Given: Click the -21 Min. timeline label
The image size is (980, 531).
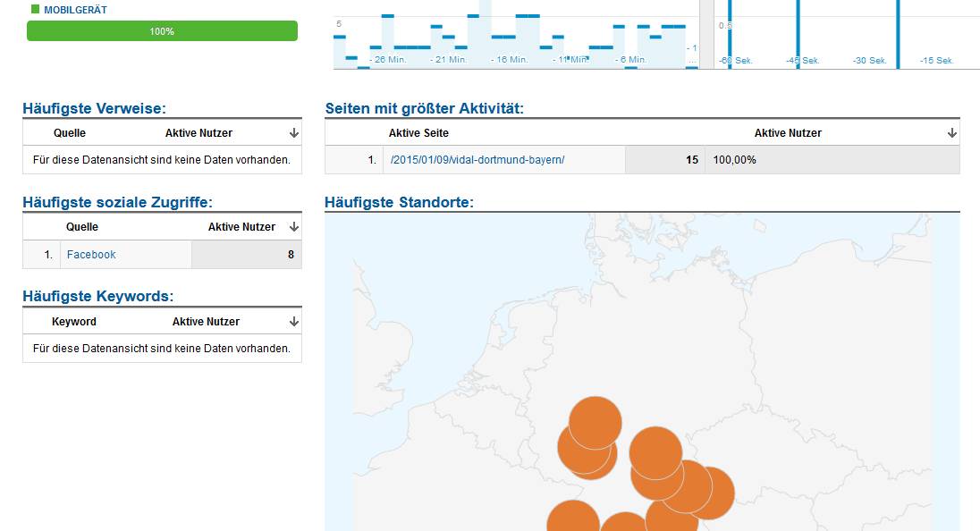Looking at the screenshot, I should pos(448,60).
